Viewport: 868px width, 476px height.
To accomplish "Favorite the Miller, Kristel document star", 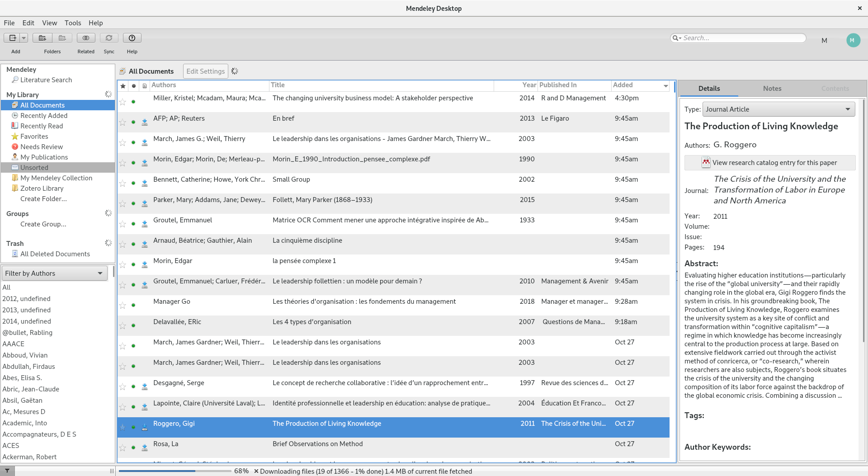I will point(123,102).
